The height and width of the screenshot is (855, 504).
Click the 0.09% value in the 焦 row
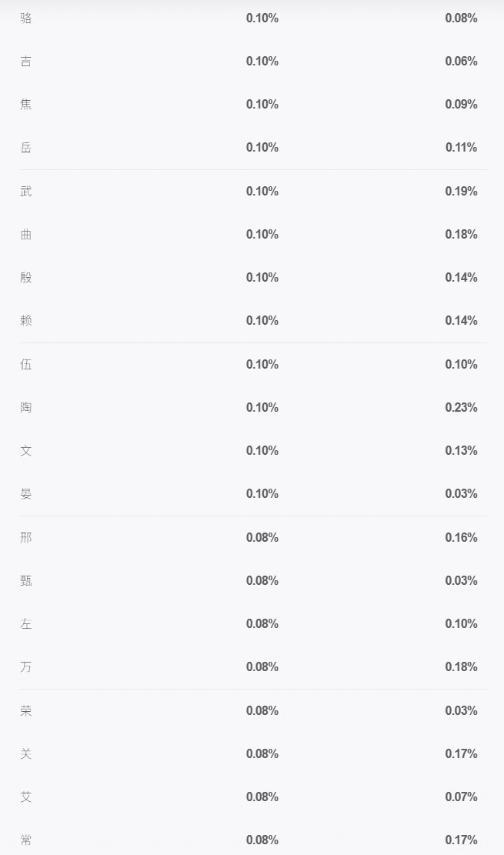(x=461, y=104)
